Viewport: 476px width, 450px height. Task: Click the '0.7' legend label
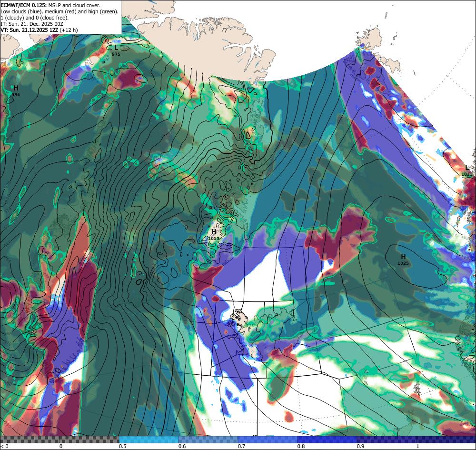point(242,446)
